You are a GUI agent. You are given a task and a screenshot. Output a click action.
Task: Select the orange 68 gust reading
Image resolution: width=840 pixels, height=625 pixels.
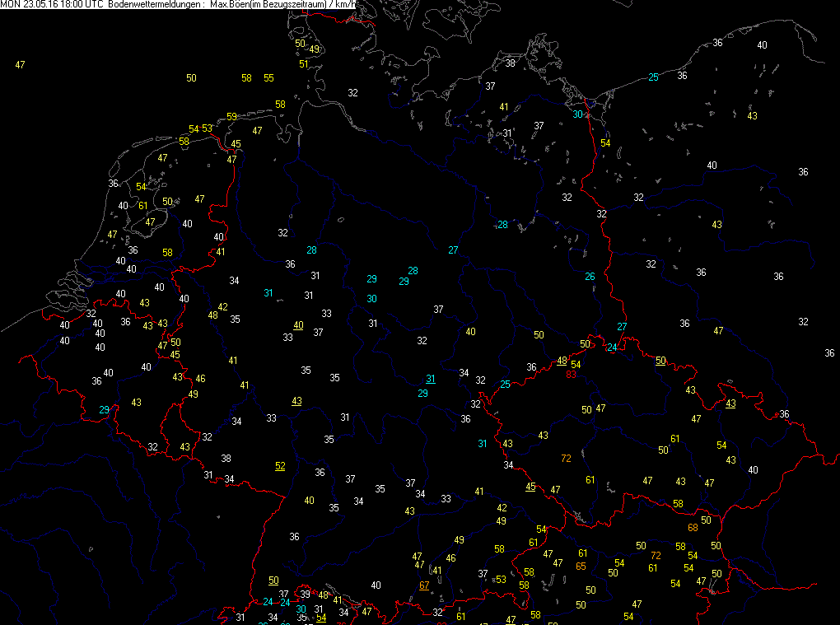[x=693, y=527]
